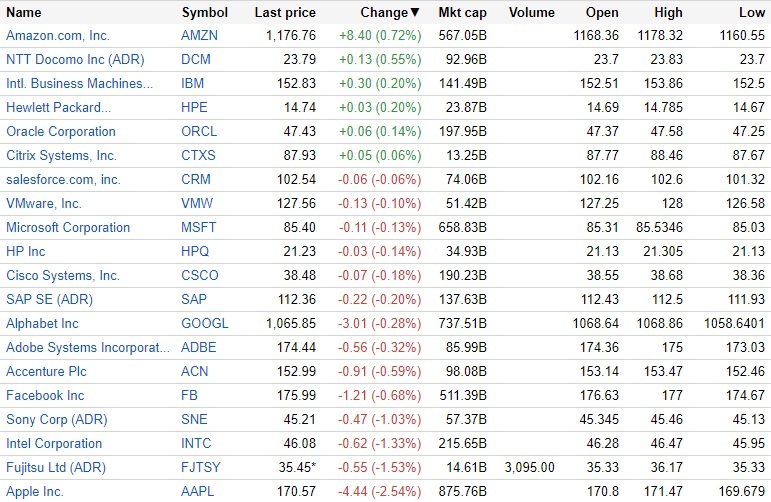
Task: Click the IBM symbol link
Action: tap(192, 84)
